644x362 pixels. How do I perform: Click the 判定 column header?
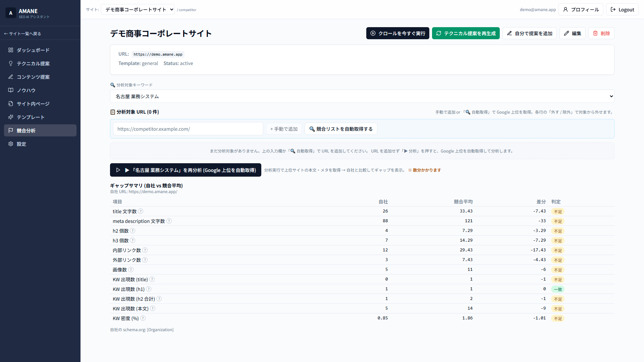(x=556, y=202)
